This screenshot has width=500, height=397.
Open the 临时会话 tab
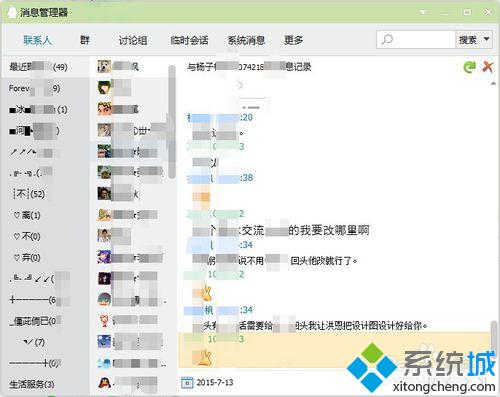(x=189, y=40)
